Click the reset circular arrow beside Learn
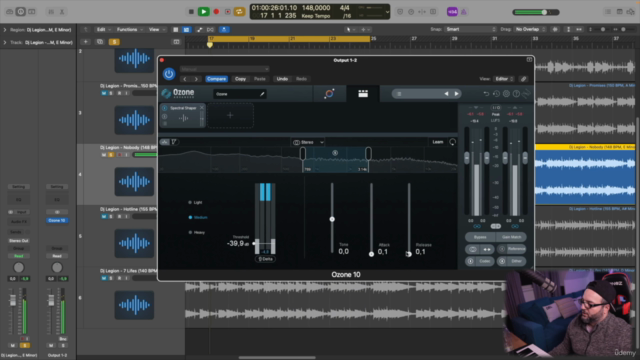Screen dimensions: 640x360 pos(452,142)
